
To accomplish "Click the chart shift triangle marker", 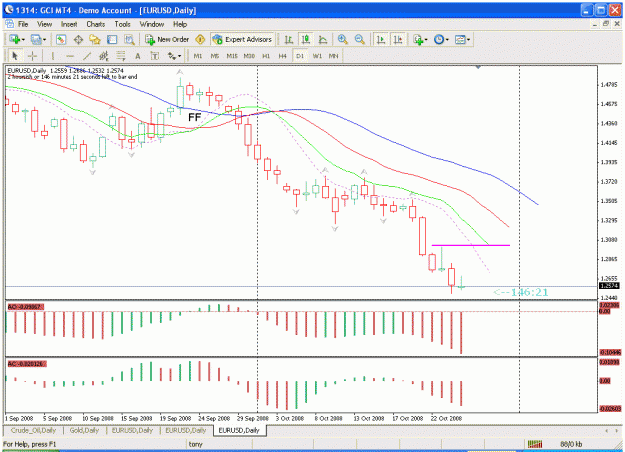I will (x=478, y=67).
